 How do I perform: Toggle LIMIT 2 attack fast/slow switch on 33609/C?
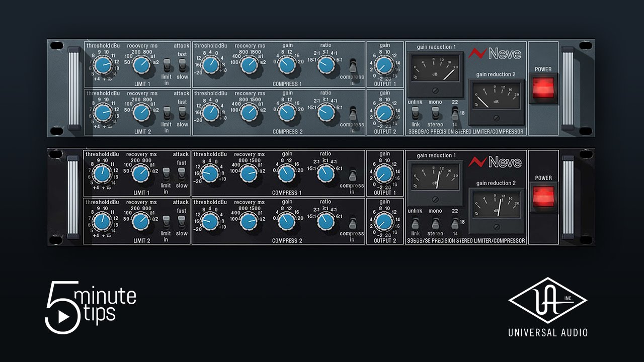tap(182, 113)
